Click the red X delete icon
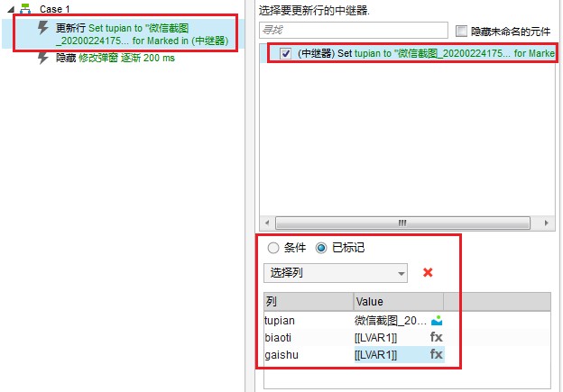563x392 pixels. click(x=428, y=272)
